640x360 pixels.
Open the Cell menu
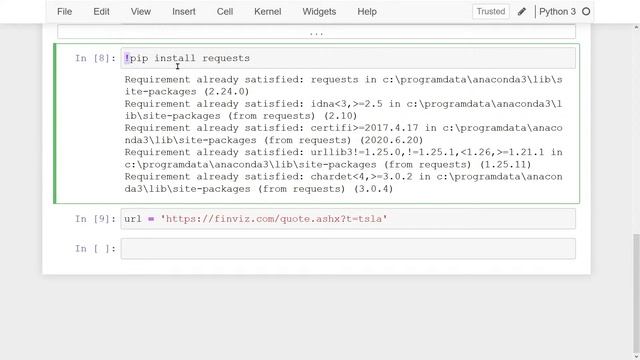[225, 12]
